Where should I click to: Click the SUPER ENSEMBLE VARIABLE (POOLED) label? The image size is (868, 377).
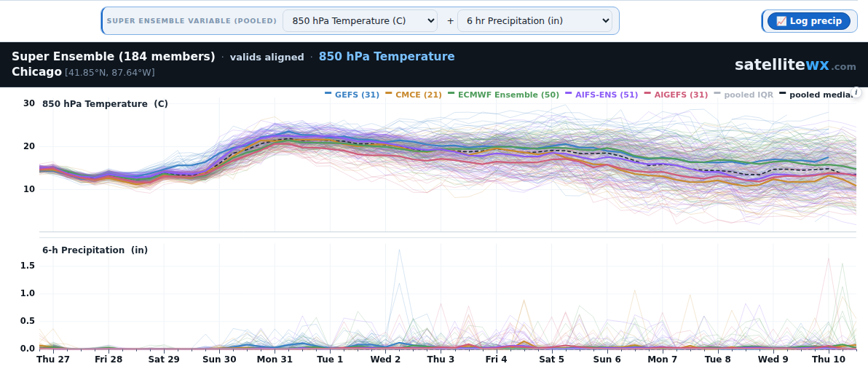pos(192,21)
